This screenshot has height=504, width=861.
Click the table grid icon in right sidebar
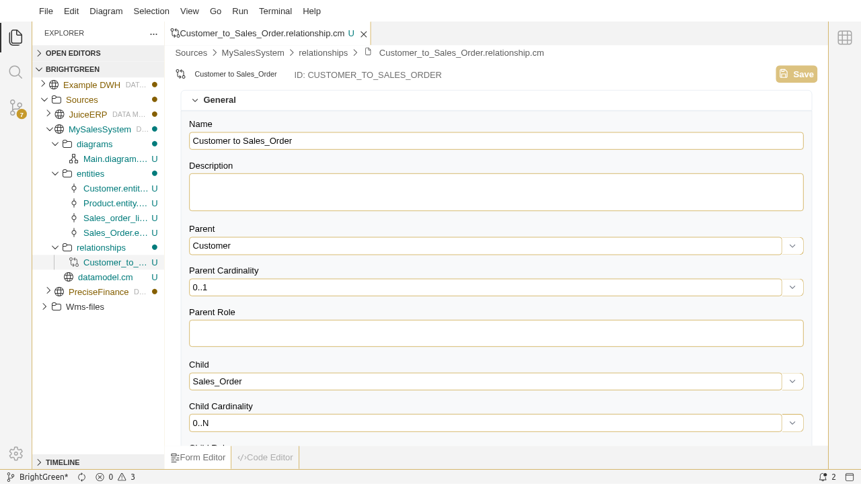[845, 38]
